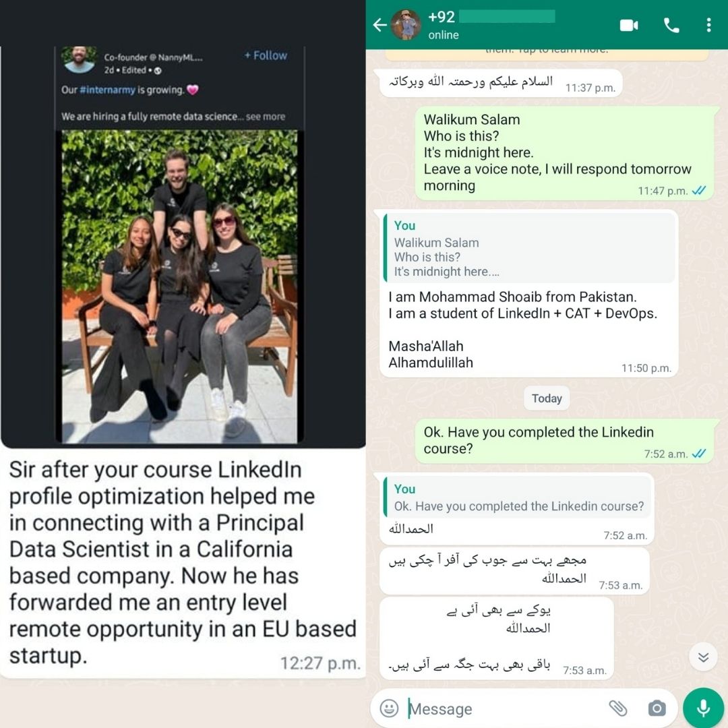Open the camera from message bar
This screenshot has width=728, height=728.
click(657, 708)
